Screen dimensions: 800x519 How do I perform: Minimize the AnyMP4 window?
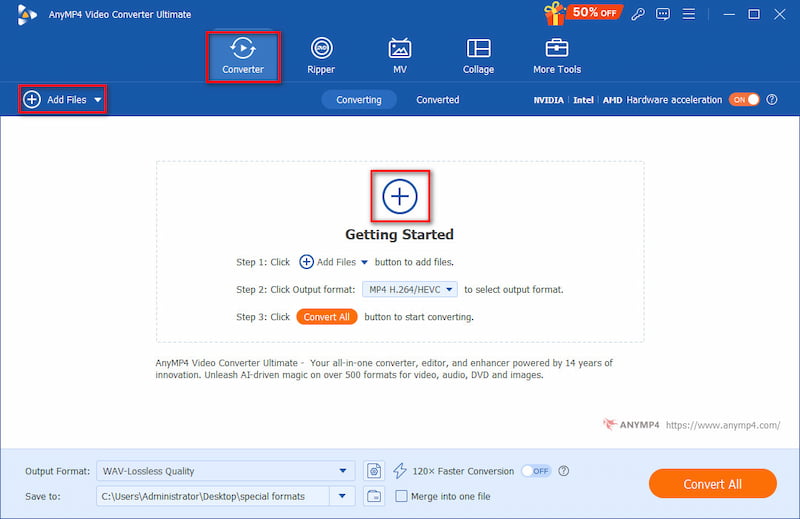click(729, 14)
